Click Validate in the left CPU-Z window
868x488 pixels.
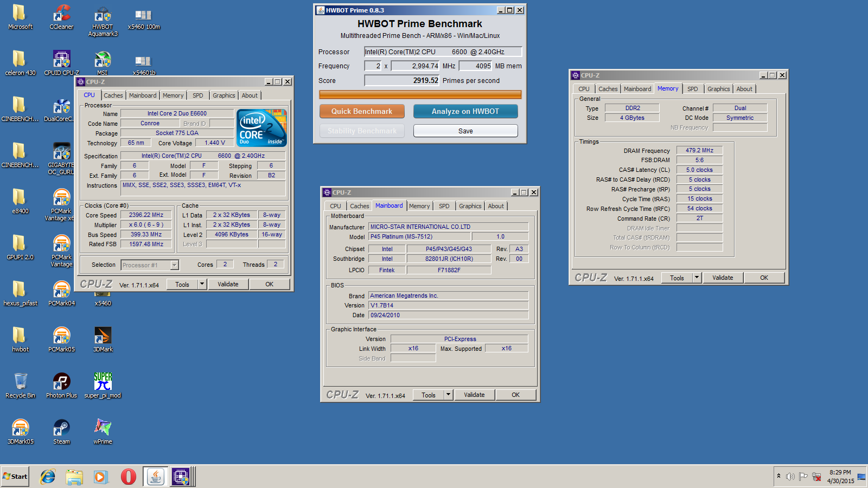click(228, 284)
